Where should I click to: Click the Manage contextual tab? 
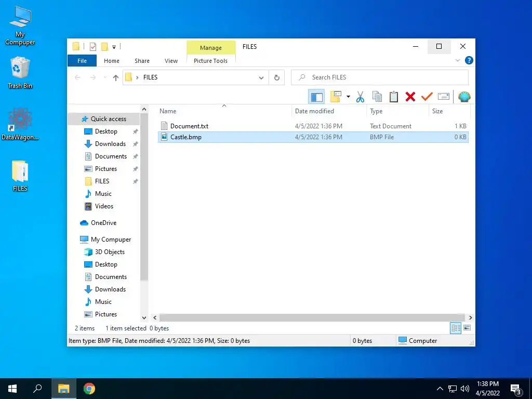(x=211, y=47)
